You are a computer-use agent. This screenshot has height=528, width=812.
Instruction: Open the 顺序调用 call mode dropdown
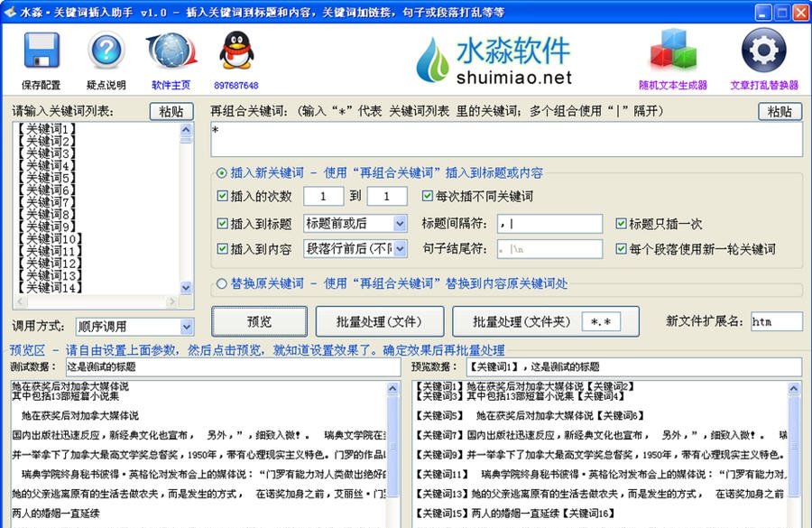click(134, 327)
